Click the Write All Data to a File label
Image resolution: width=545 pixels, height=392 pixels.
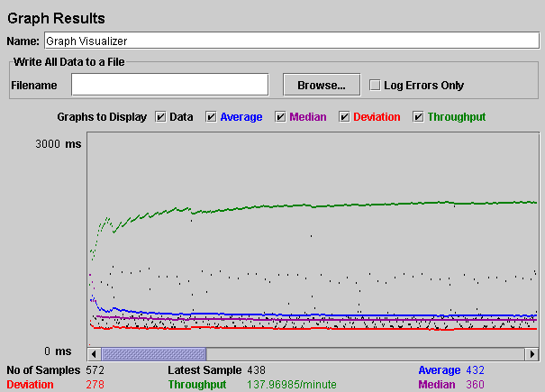coord(68,62)
